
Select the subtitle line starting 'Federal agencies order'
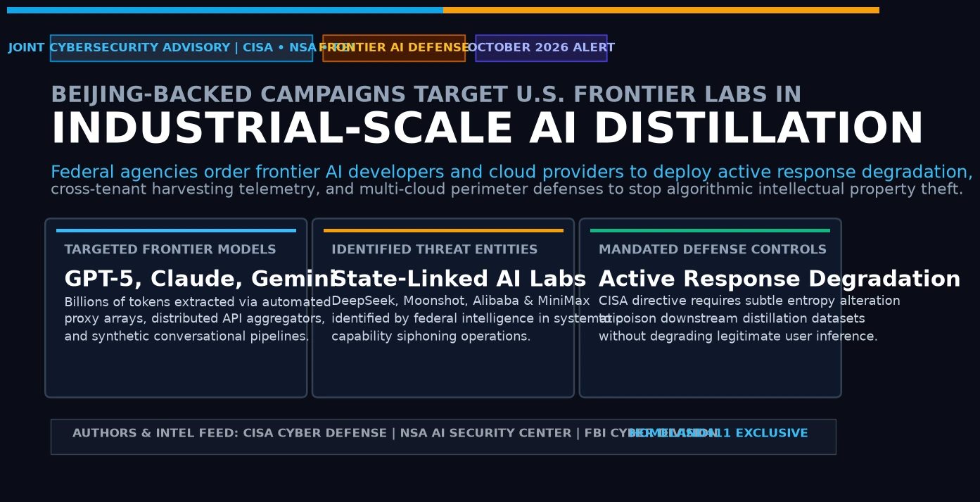pos(511,172)
